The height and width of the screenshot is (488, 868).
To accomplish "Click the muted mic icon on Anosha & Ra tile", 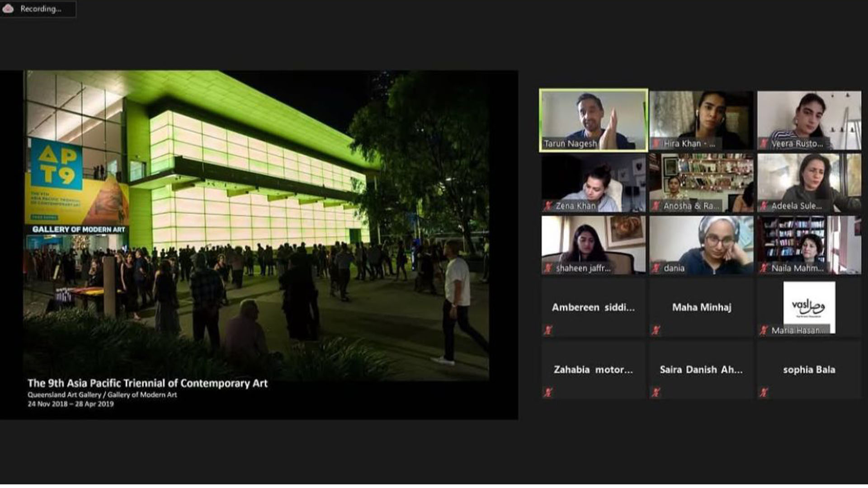I will coord(656,206).
